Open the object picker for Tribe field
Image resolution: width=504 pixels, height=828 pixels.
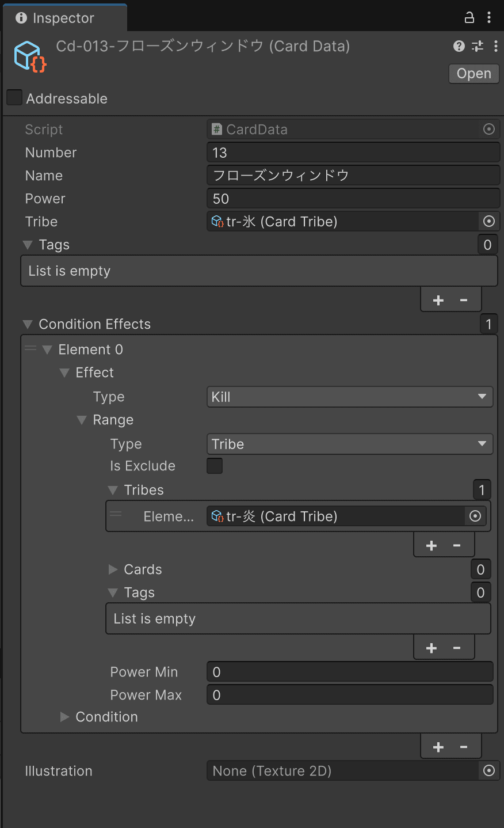(x=488, y=222)
